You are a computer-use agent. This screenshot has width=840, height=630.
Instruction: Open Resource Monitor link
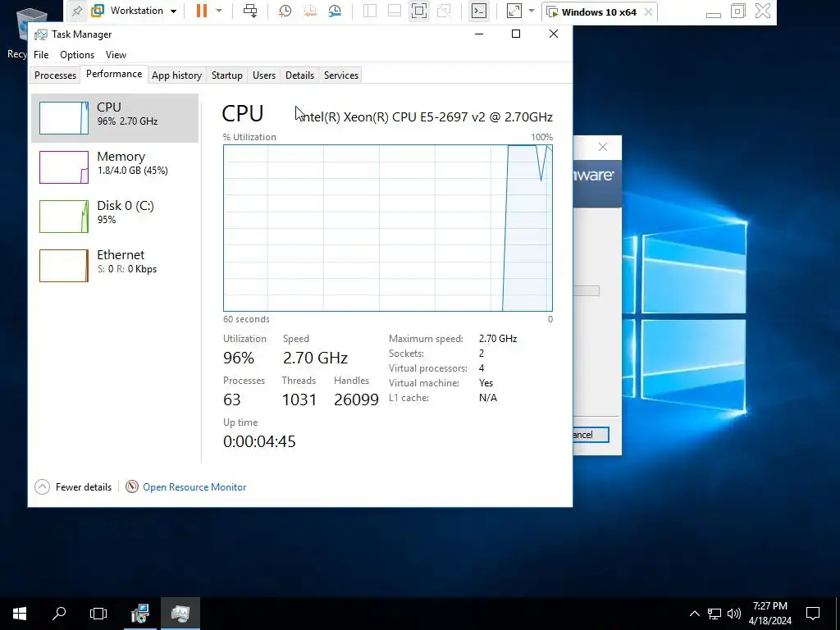pos(194,487)
